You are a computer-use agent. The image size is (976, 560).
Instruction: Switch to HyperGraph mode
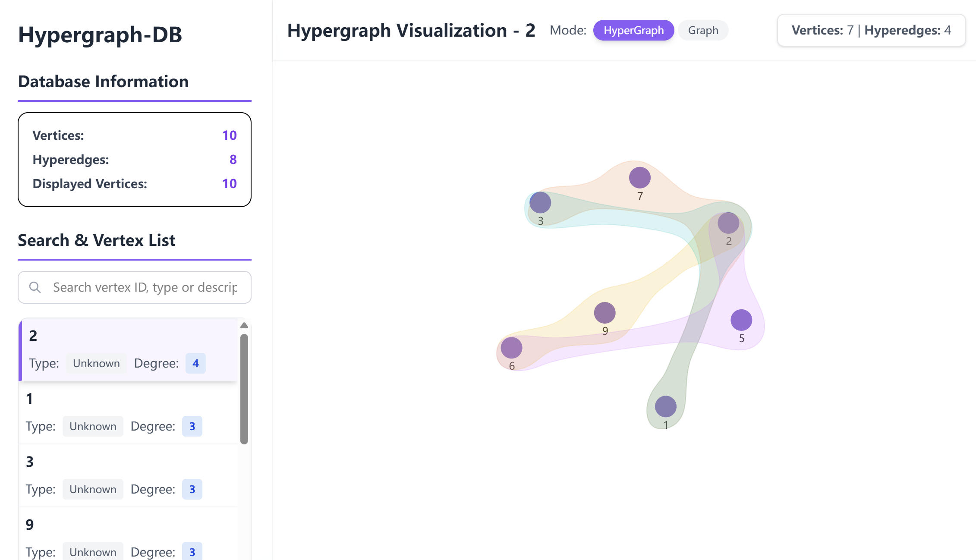[633, 30]
